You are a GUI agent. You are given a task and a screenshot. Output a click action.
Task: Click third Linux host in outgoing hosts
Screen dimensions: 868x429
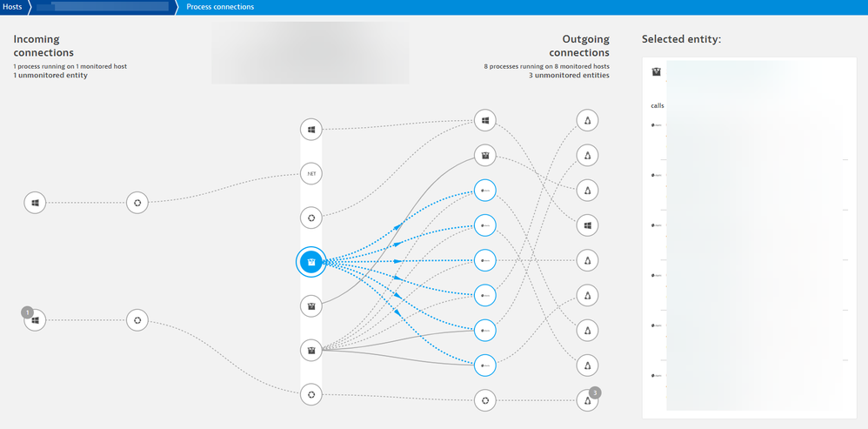[587, 191]
